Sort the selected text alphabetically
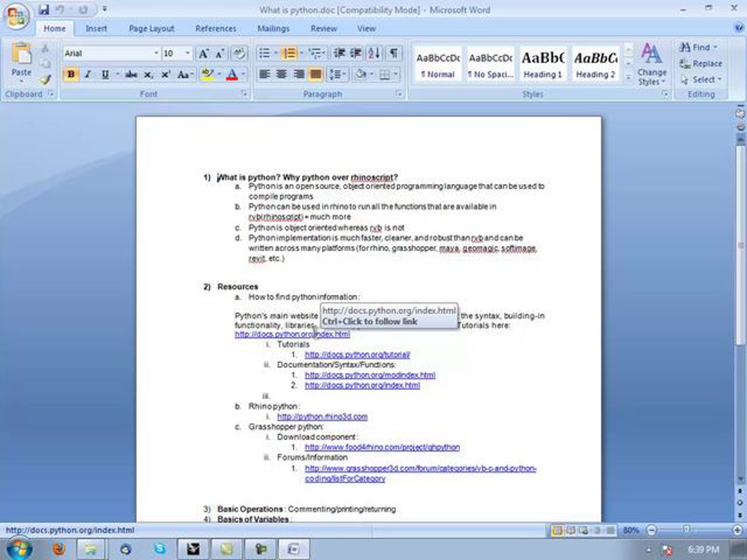 click(374, 53)
